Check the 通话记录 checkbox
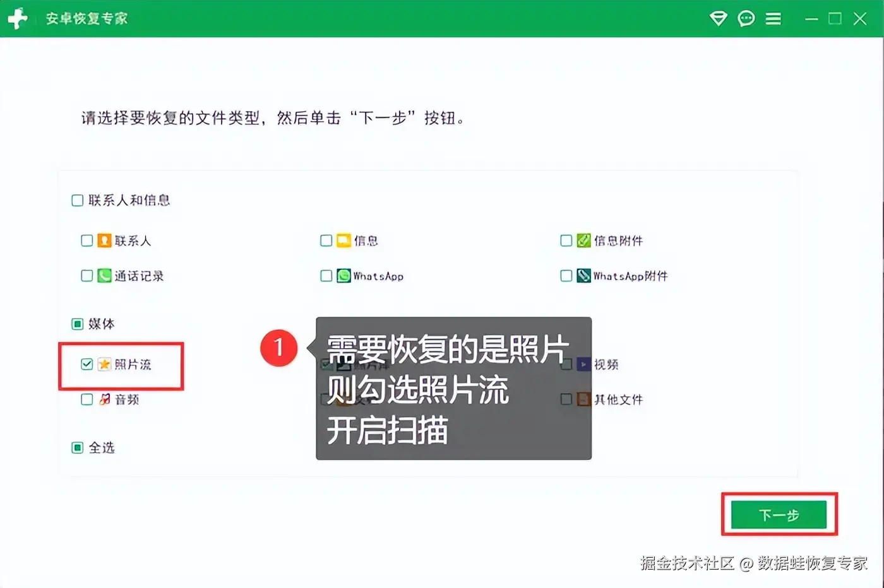 87,276
